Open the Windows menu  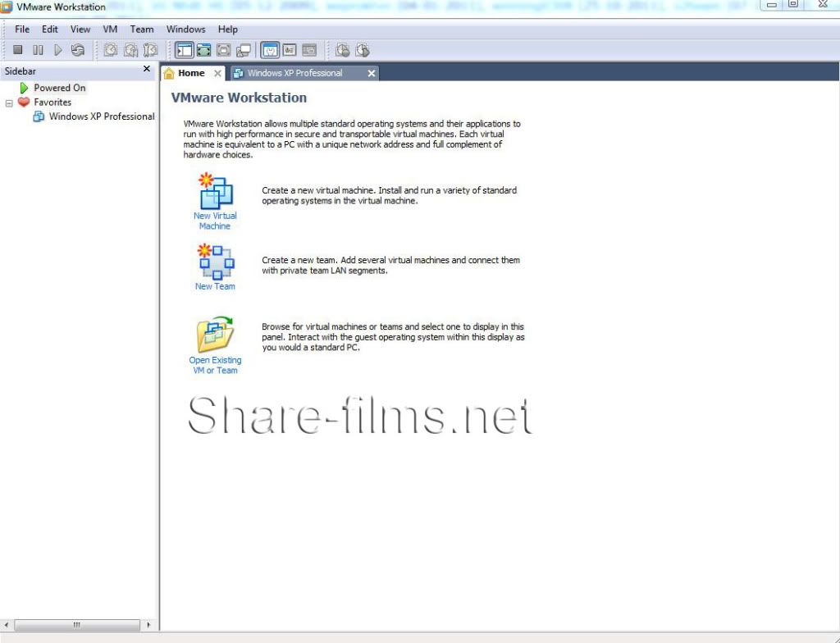click(x=186, y=29)
